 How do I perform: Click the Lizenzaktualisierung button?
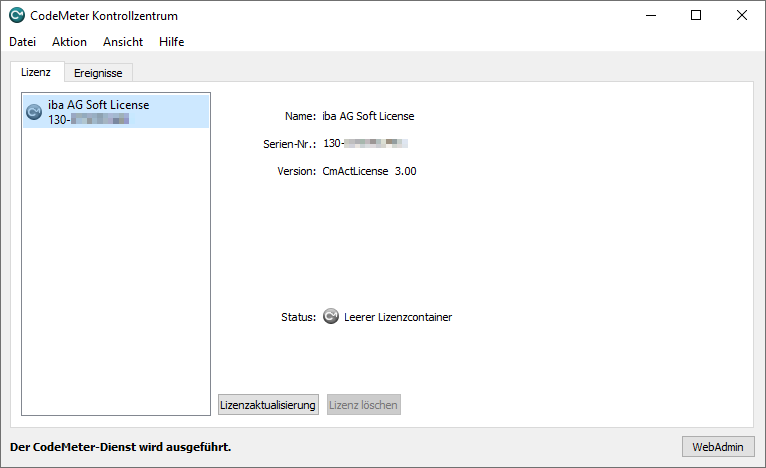click(x=268, y=404)
